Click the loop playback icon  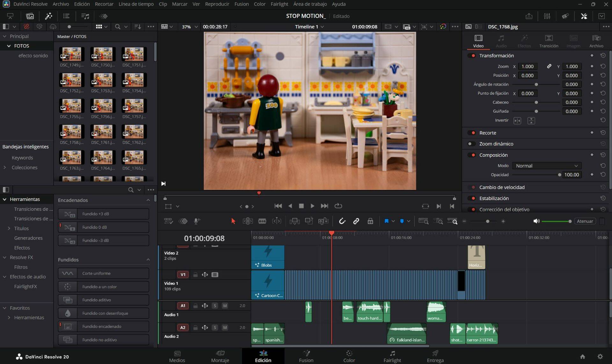pyautogui.click(x=338, y=206)
